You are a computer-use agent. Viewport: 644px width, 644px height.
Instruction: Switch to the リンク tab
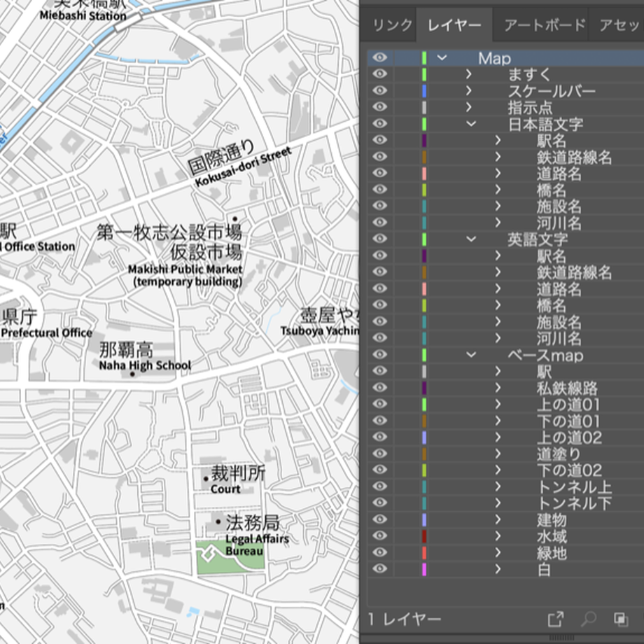392,25
